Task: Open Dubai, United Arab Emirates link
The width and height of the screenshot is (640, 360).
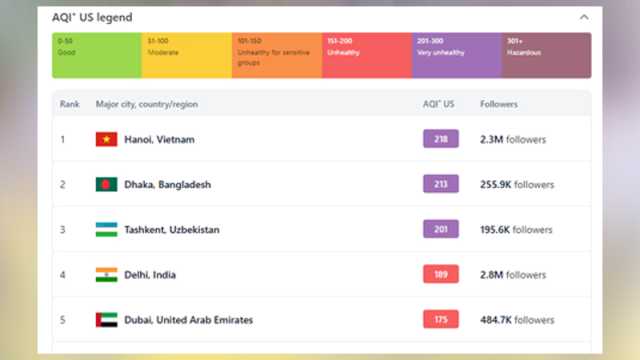Action: tap(188, 320)
